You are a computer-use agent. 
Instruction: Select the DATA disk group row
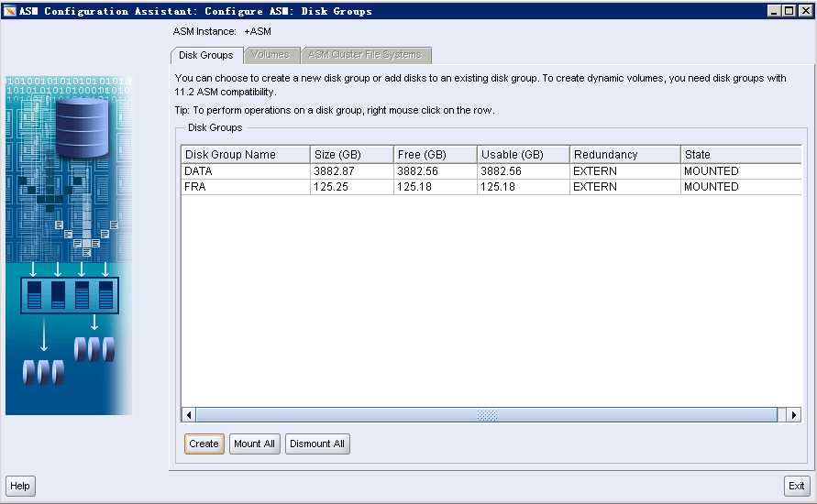[491, 171]
